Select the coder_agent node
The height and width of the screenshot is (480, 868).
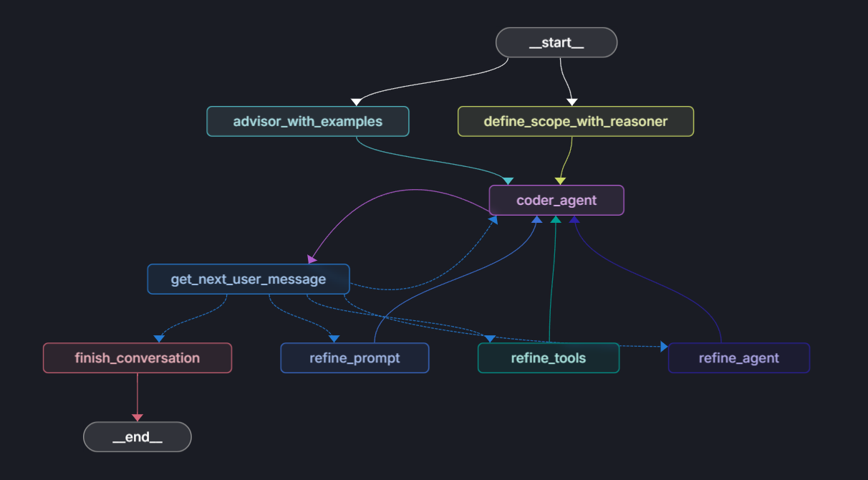[x=556, y=200]
